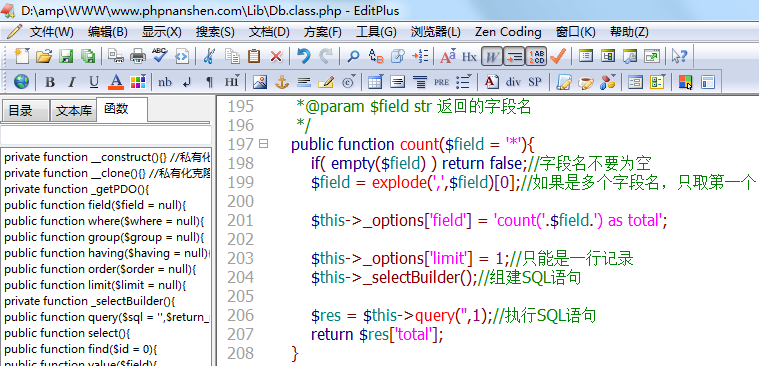759x366 pixels.
Task: Print the document with the printer icon
Action: click(138, 56)
